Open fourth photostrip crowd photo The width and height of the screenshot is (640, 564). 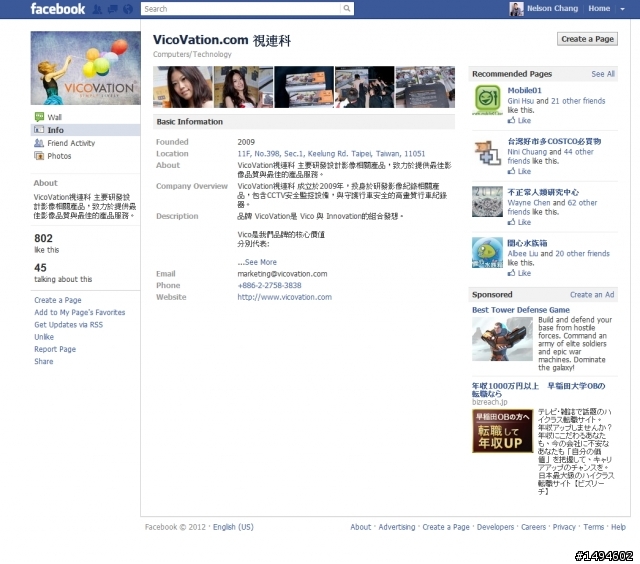pos(364,87)
